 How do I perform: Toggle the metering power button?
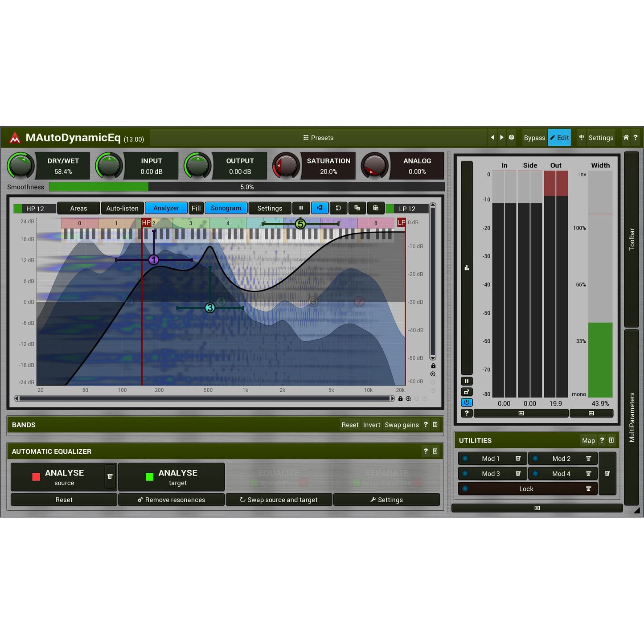[467, 402]
